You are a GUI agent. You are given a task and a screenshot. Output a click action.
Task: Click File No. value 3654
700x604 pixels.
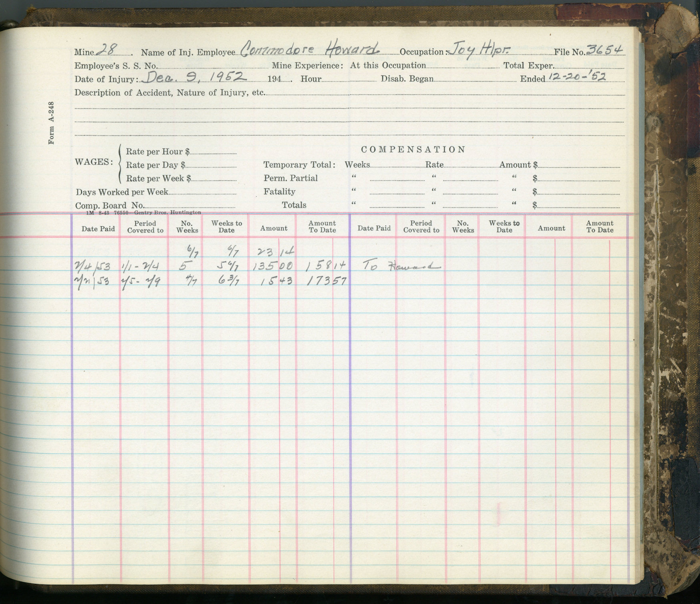[604, 50]
